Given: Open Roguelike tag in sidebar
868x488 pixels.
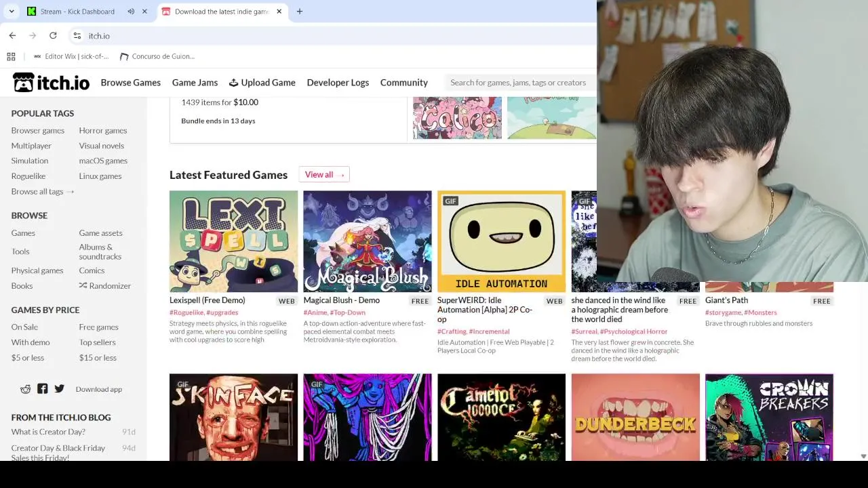Looking at the screenshot, I should (28, 176).
